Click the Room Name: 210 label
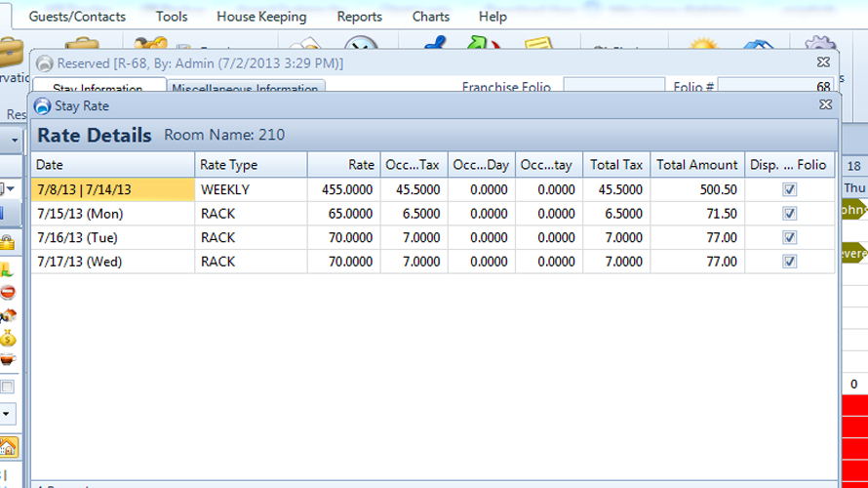 tap(224, 135)
